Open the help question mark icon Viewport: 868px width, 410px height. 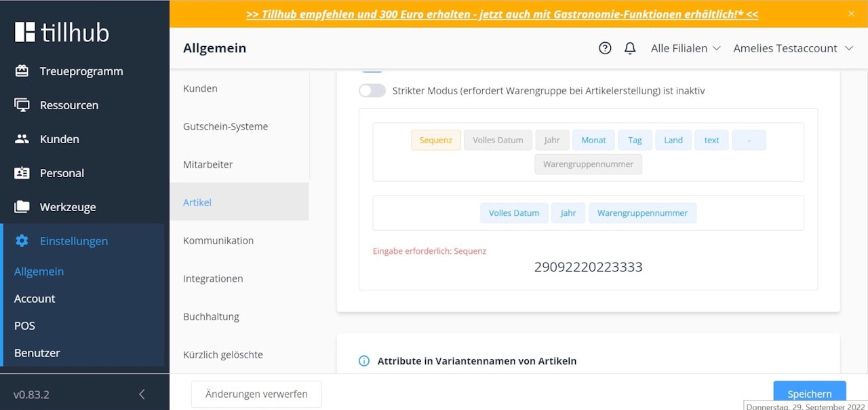(604, 48)
